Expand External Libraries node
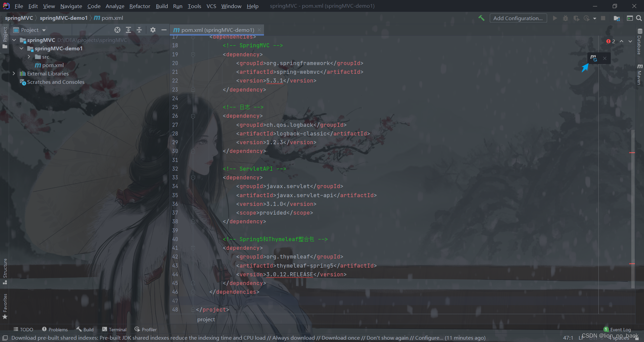This screenshot has width=644, height=342. click(14, 73)
